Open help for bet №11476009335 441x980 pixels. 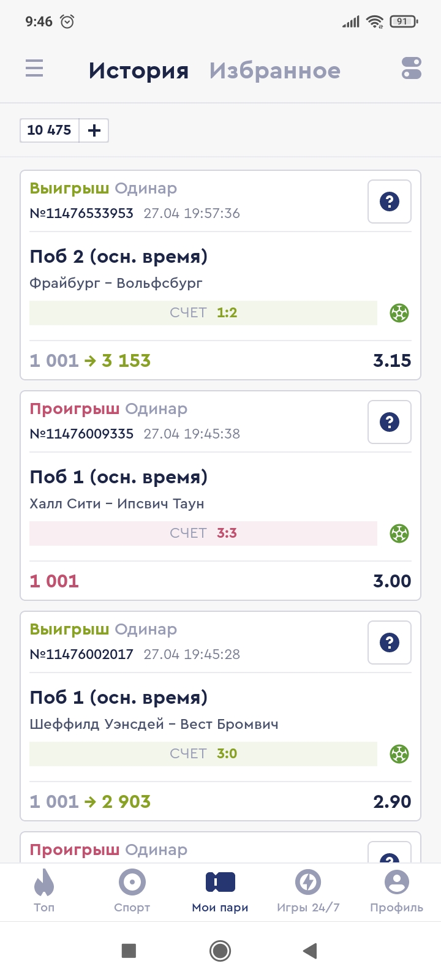(x=389, y=422)
